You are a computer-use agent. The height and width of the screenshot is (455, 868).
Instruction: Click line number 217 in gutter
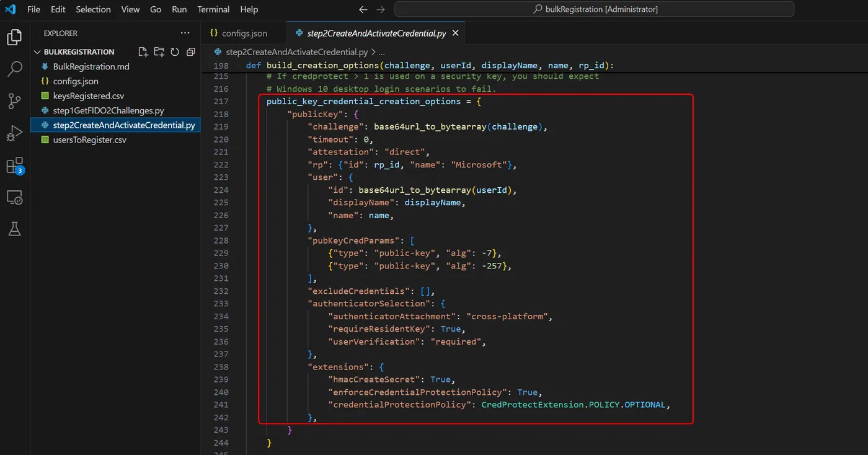coord(221,101)
